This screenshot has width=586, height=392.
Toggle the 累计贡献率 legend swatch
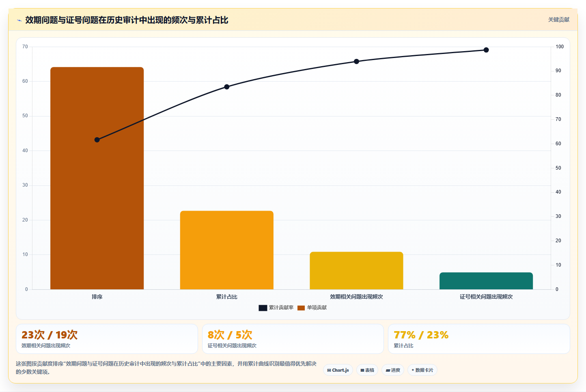tap(263, 308)
